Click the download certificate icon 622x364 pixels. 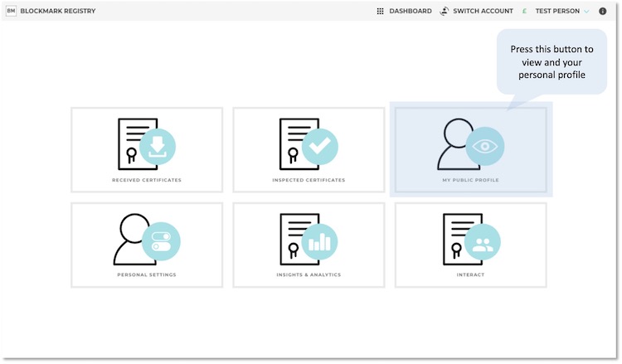coord(158,147)
